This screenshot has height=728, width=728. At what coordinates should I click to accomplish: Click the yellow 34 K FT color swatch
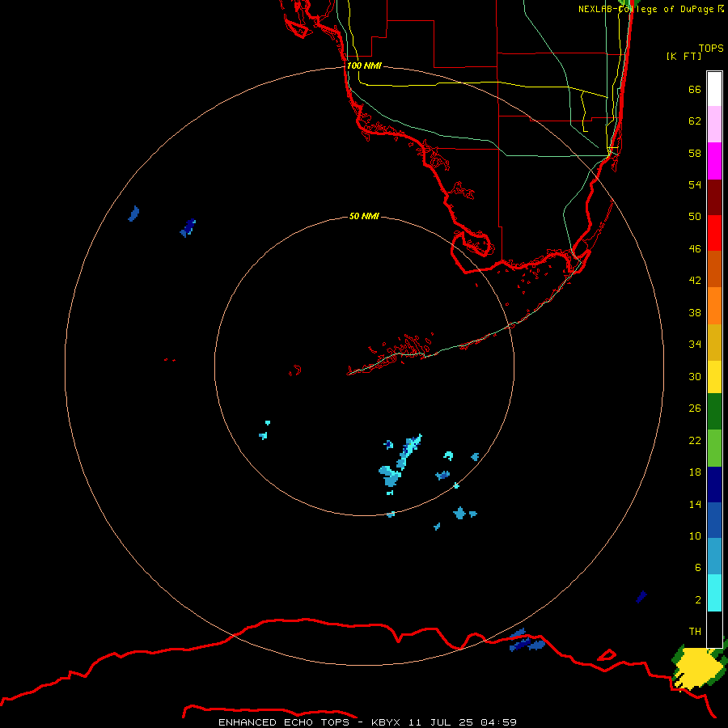coord(714,377)
